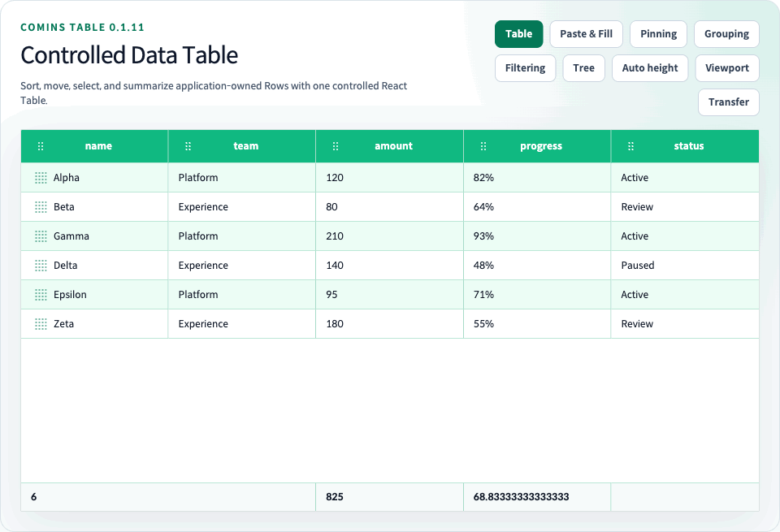Click the Review status in Zeta row
Screen dimensions: 780x532
pyautogui.click(x=685, y=324)
